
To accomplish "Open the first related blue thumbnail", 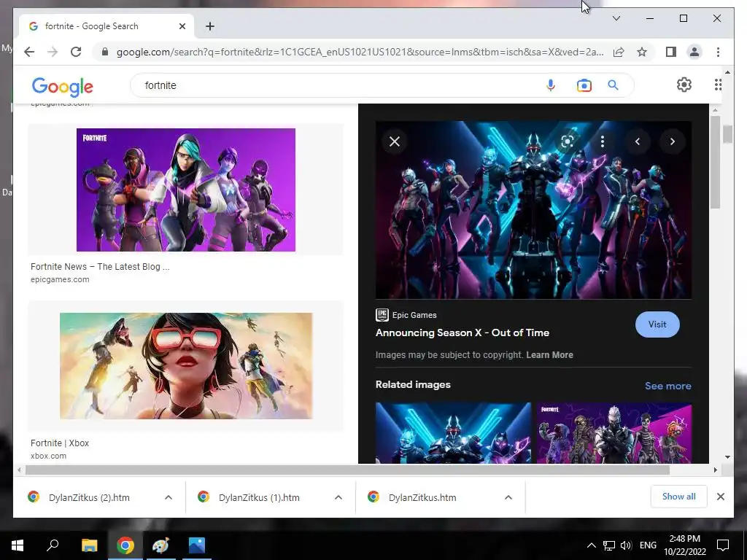I will coord(453,433).
